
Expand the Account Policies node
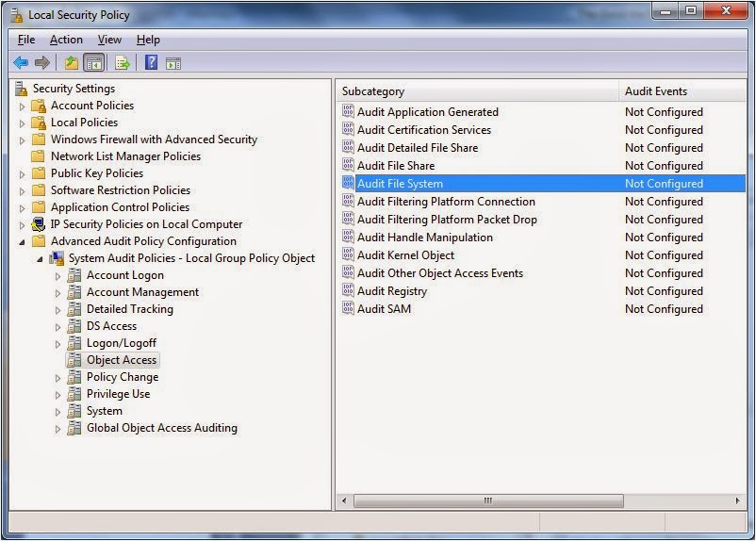pos(22,107)
